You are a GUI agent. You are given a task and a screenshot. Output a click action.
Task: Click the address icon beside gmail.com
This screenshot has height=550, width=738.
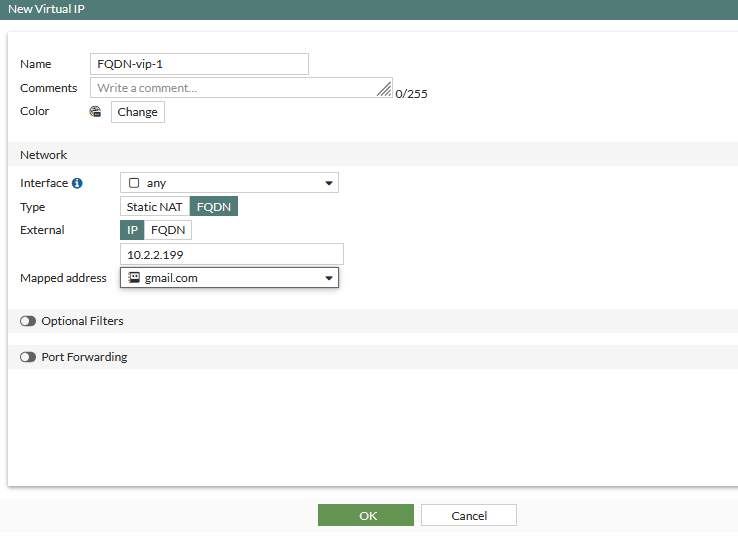coord(134,278)
